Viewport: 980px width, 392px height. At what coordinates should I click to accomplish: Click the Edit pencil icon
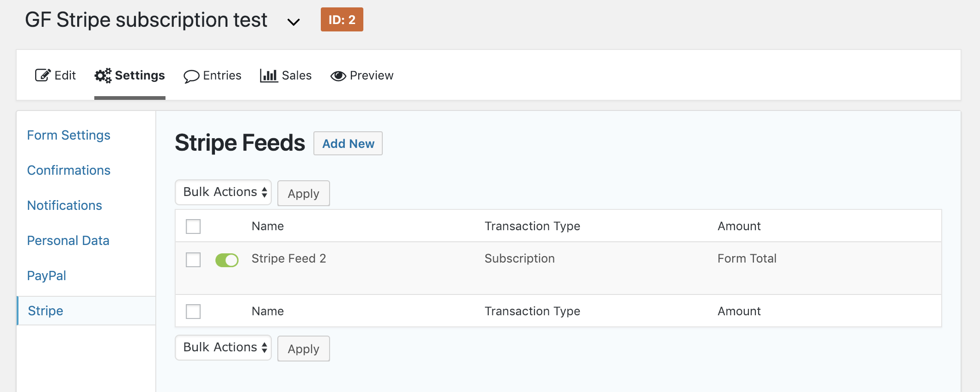click(43, 75)
